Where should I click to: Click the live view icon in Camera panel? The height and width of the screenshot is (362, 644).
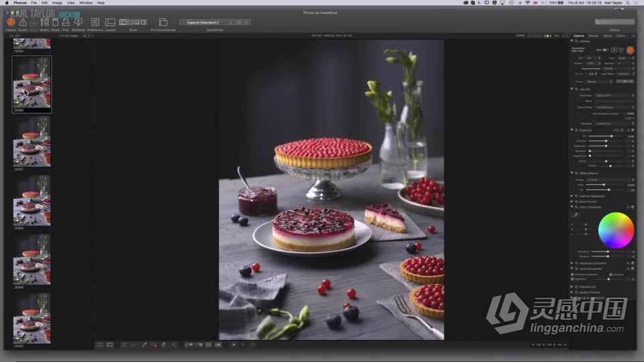pos(614,50)
